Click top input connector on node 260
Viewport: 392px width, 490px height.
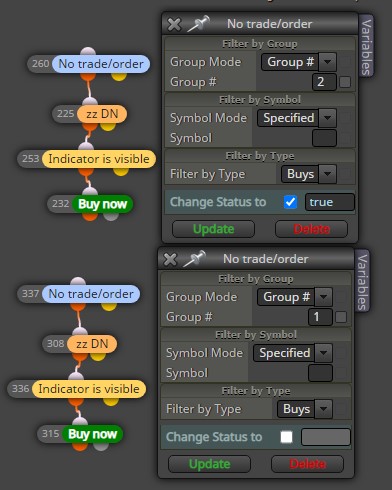[88, 51]
